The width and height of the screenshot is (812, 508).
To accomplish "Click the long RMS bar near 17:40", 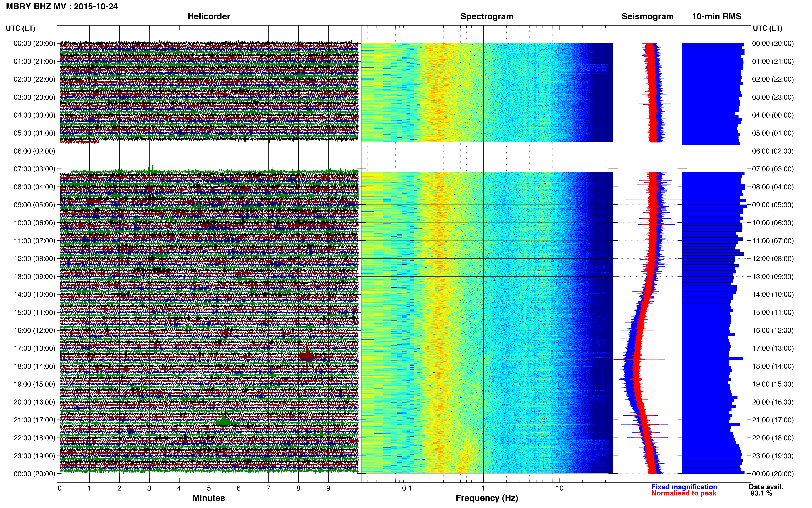I will (x=713, y=358).
